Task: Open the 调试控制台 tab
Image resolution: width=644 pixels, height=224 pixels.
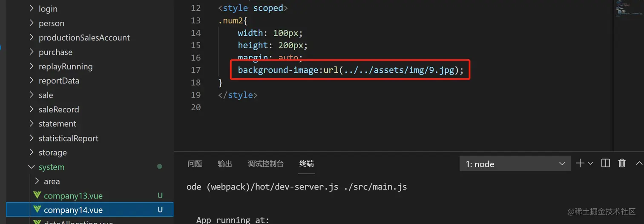Action: click(x=265, y=164)
